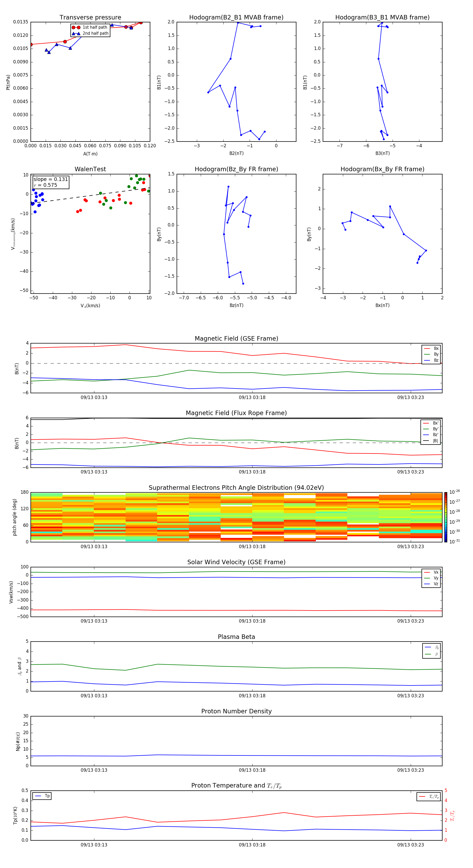The image size is (473, 868).
Task: Click the pitch angle heatmap spectrogram
Action: point(236,517)
